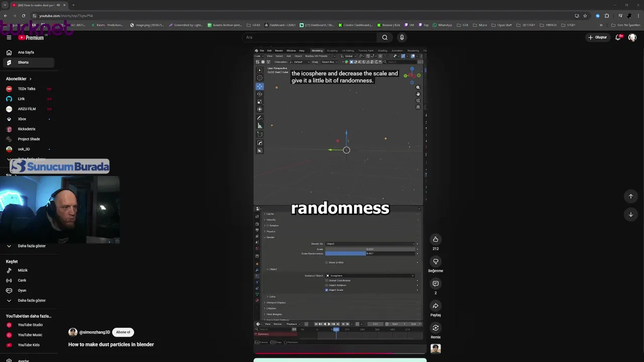Select the Measure tool in Blender toolbar
644x362 pixels.
(x=260, y=126)
